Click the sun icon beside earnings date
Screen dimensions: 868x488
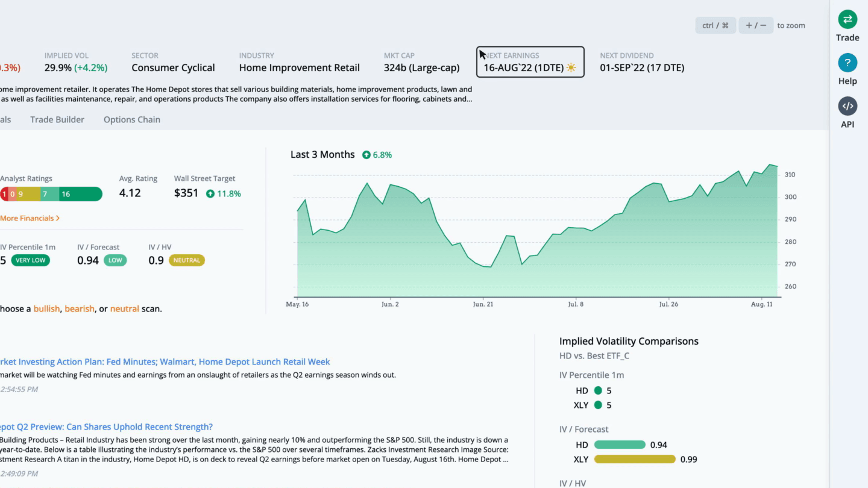tap(571, 68)
